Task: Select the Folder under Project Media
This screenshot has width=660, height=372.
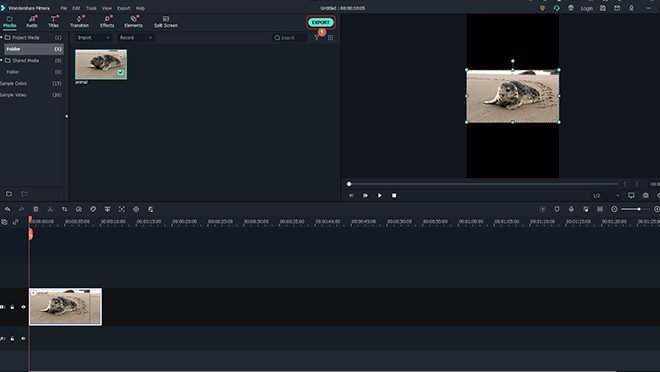Action: click(x=34, y=49)
